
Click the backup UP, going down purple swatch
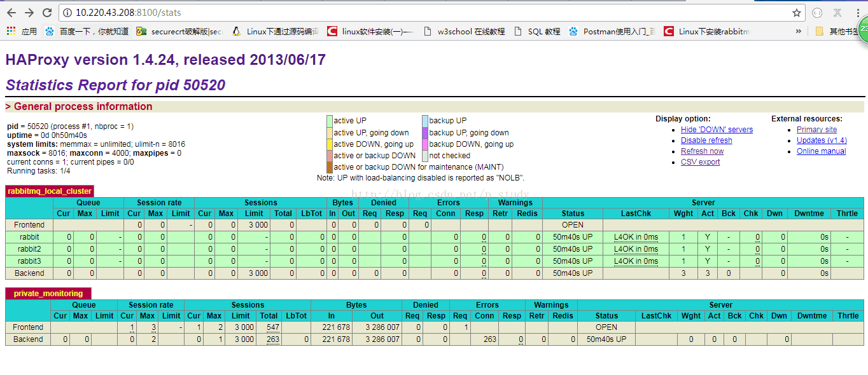(x=425, y=133)
